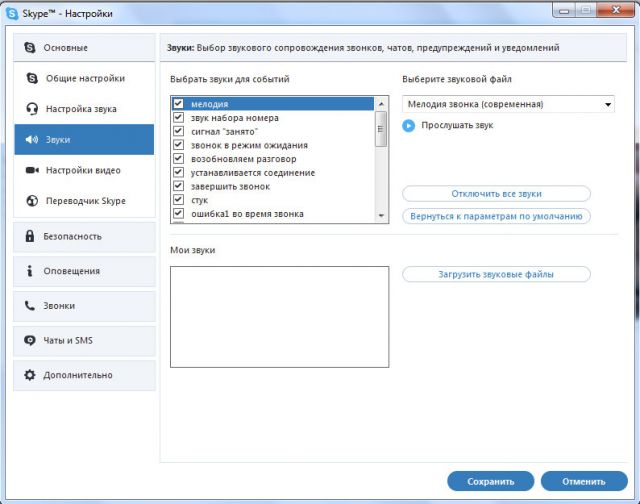Image resolution: width=640 pixels, height=504 pixels.
Task: Toggle устанавливается соединение checkbox
Action: coord(178,172)
